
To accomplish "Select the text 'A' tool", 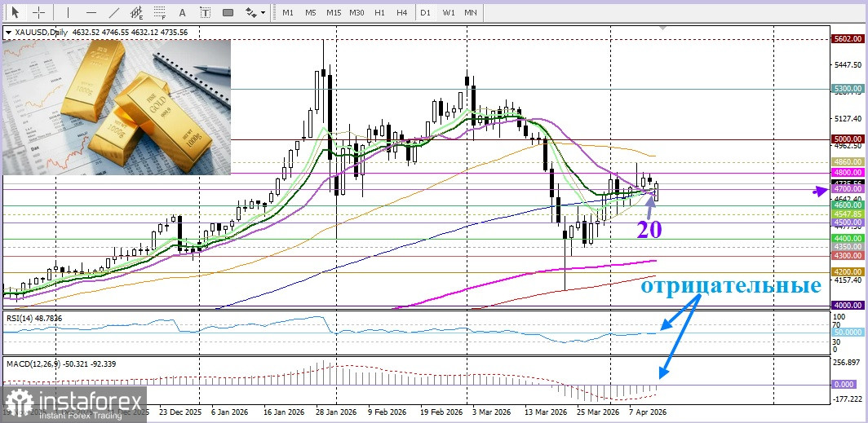I will (182, 12).
